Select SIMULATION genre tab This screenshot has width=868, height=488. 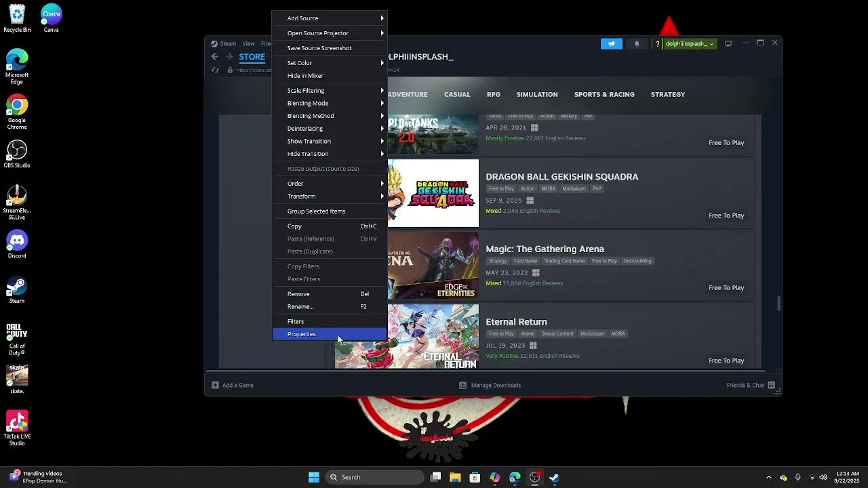[537, 94]
